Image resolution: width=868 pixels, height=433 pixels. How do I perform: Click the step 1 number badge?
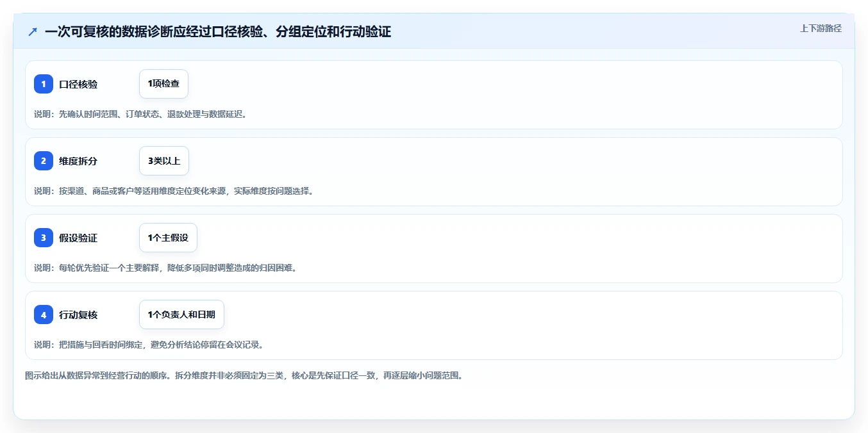(x=44, y=84)
